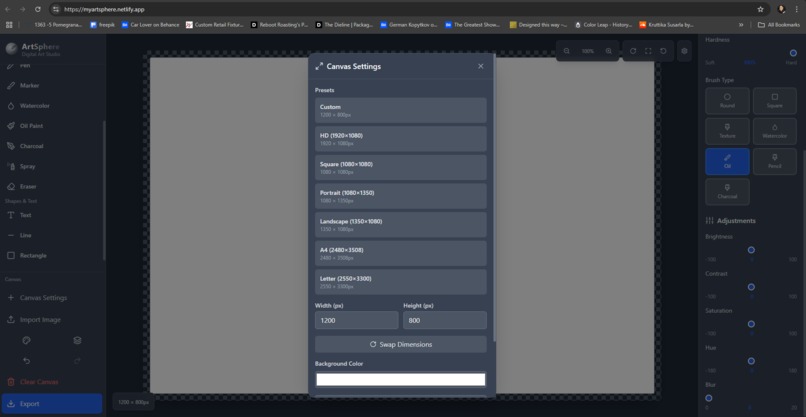Open the All Bookmarks folder
Screen dimensions: 806x417
tap(778, 24)
